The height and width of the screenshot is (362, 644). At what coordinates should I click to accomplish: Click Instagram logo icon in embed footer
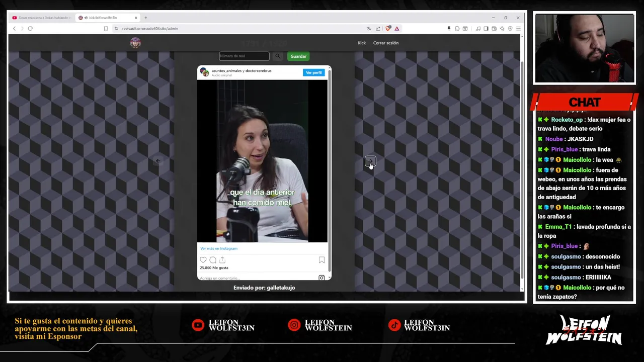[321, 278]
